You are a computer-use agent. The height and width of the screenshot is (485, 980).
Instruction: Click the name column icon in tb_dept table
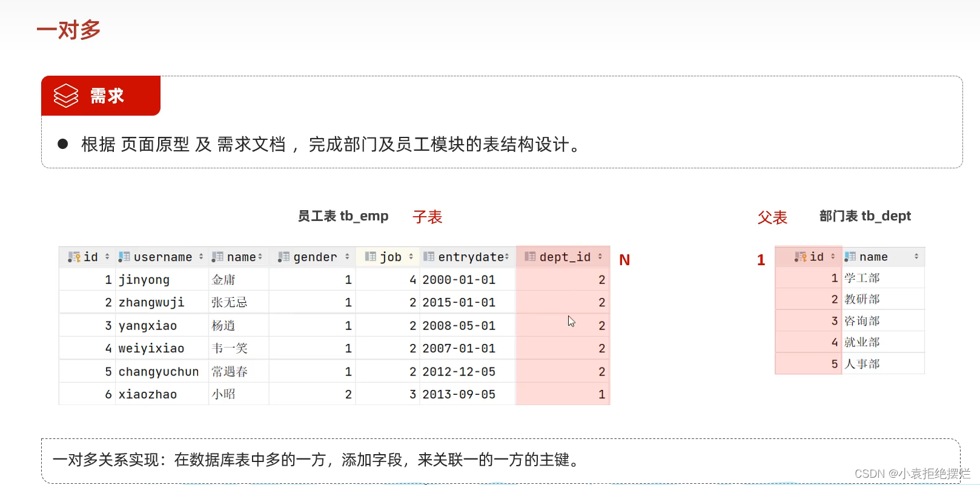[850, 257]
